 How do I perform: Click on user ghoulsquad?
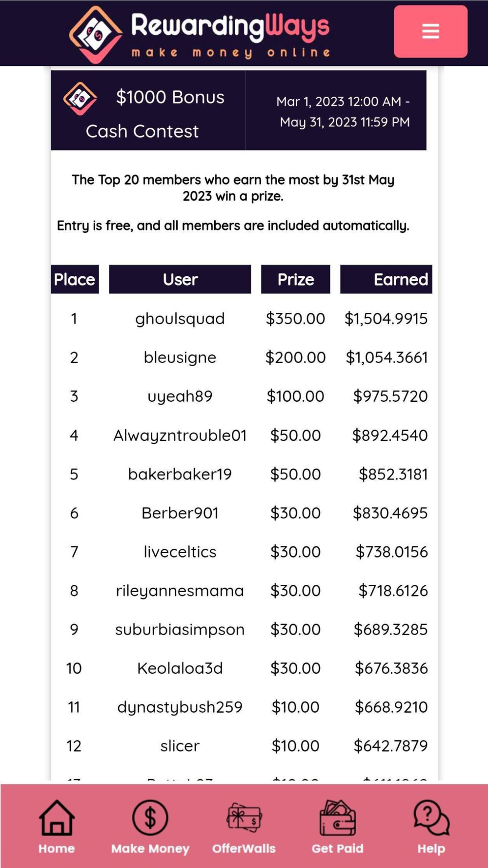point(180,319)
